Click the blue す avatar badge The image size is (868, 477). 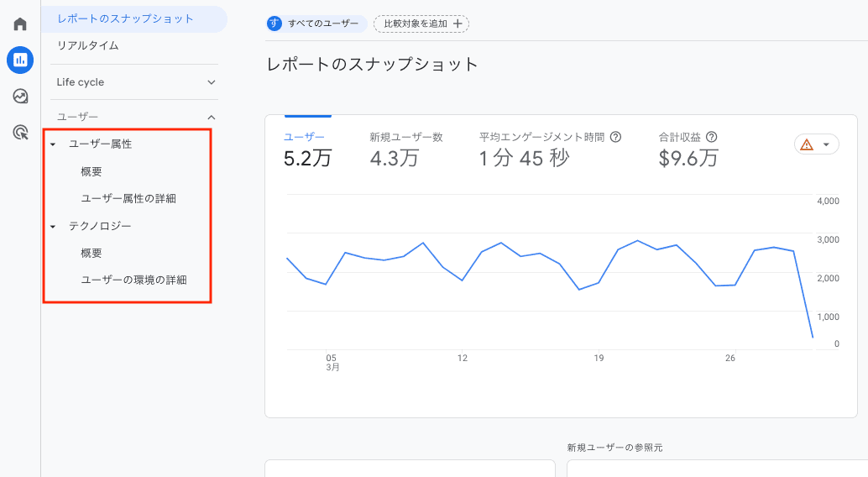click(274, 24)
